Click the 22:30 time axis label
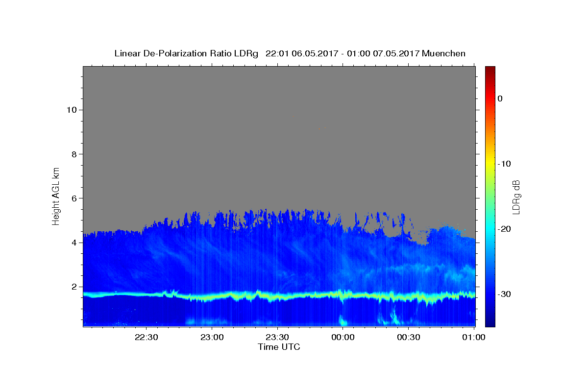 coord(146,337)
